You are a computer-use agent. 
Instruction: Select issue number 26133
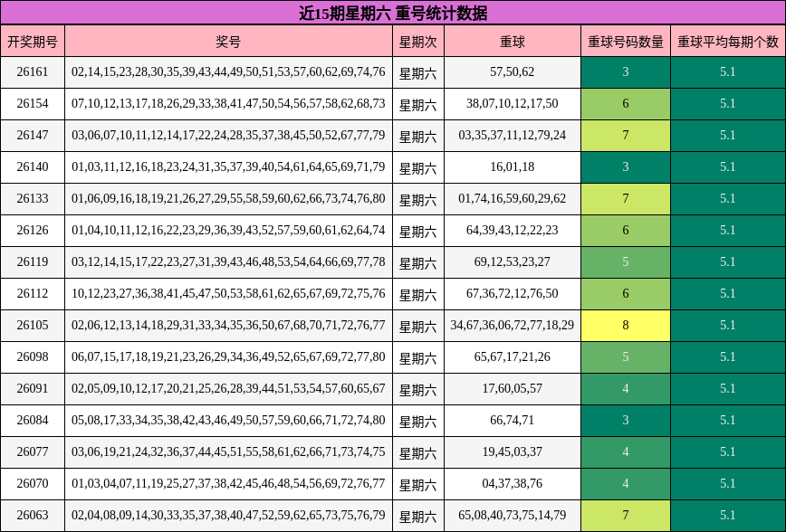pos(33,199)
